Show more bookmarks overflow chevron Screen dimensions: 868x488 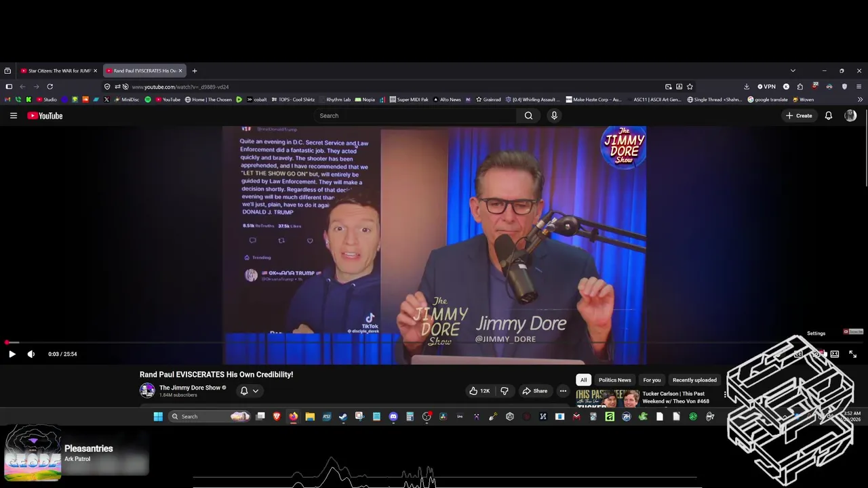tap(860, 100)
